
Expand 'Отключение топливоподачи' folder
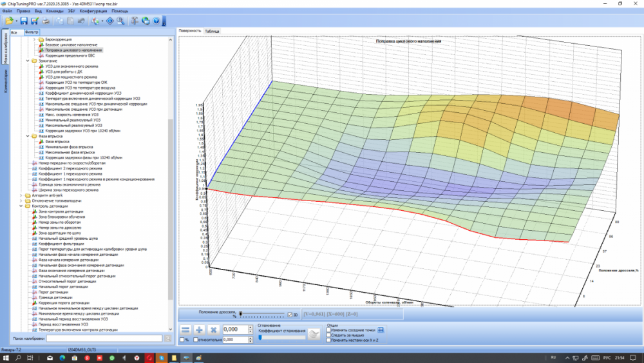tap(21, 201)
